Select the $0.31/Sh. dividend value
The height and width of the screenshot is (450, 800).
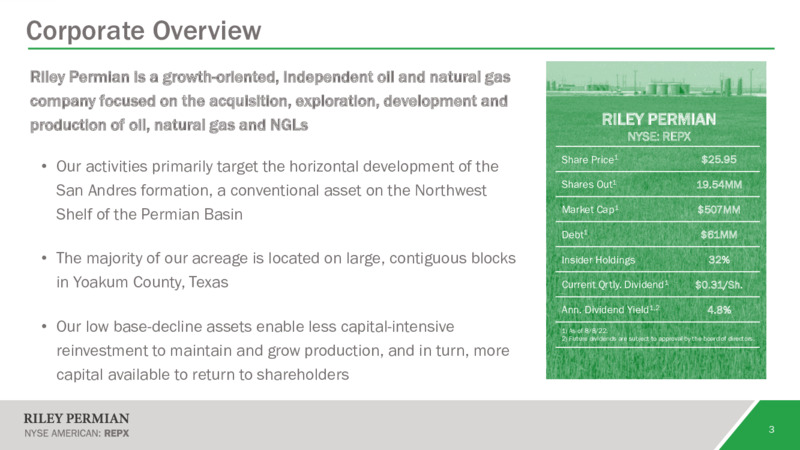(718, 285)
